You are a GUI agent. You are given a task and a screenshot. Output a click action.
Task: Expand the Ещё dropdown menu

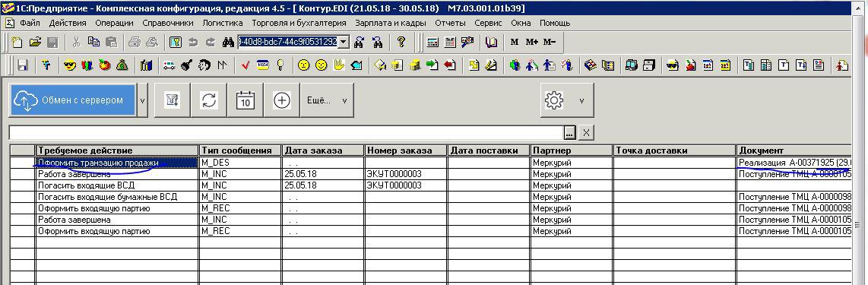point(327,101)
